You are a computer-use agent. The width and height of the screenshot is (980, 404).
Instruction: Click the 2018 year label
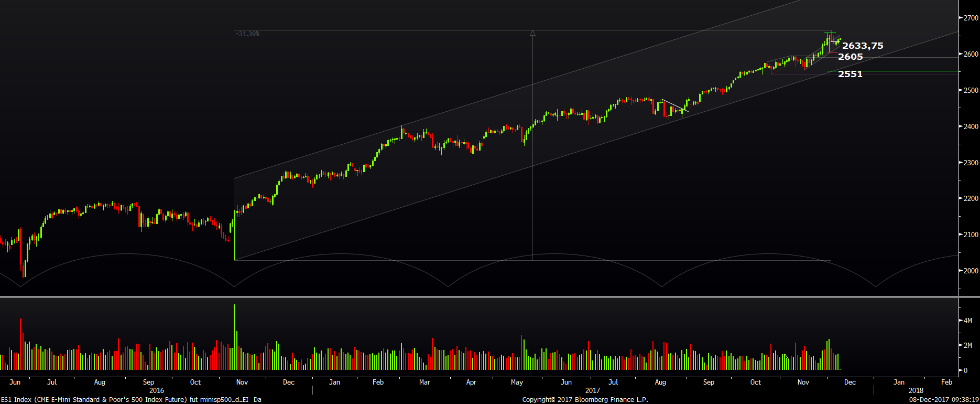(x=916, y=390)
